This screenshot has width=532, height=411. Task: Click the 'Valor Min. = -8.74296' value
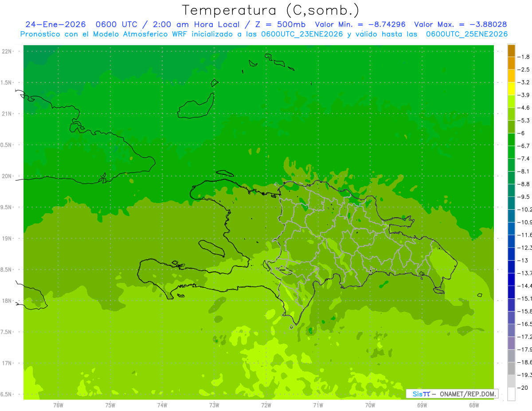tap(360, 24)
